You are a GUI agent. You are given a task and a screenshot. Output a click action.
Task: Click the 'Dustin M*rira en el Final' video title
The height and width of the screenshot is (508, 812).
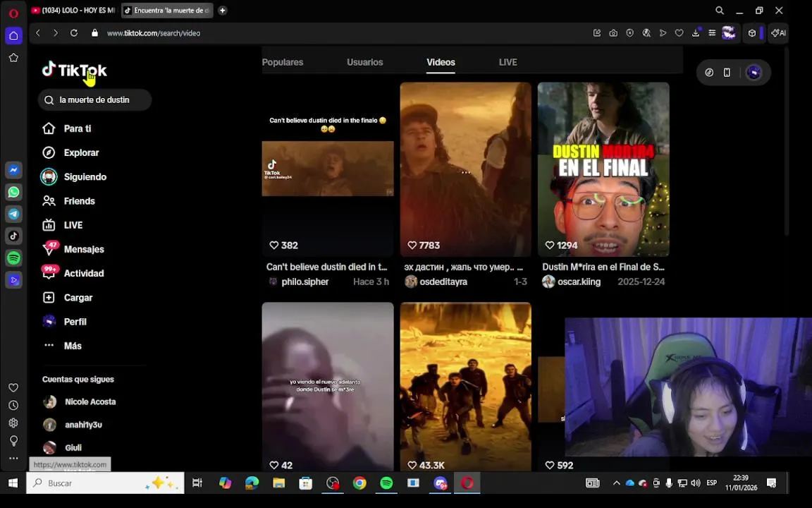(x=603, y=267)
